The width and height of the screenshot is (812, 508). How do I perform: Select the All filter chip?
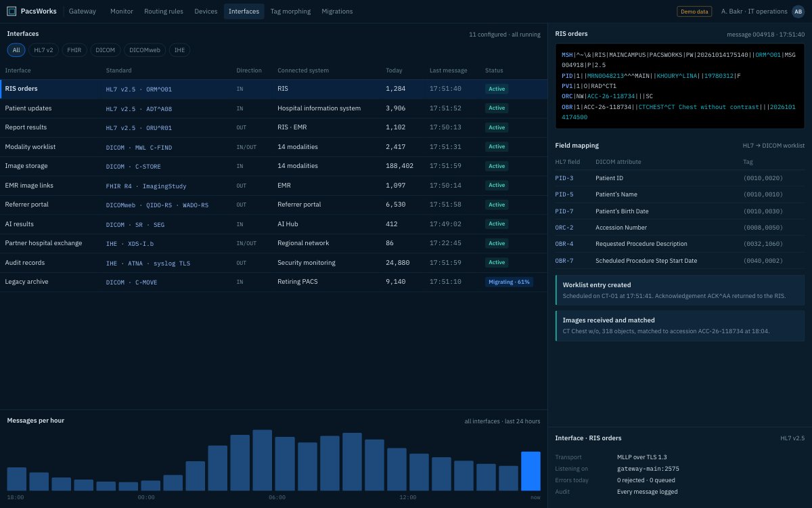pos(16,50)
